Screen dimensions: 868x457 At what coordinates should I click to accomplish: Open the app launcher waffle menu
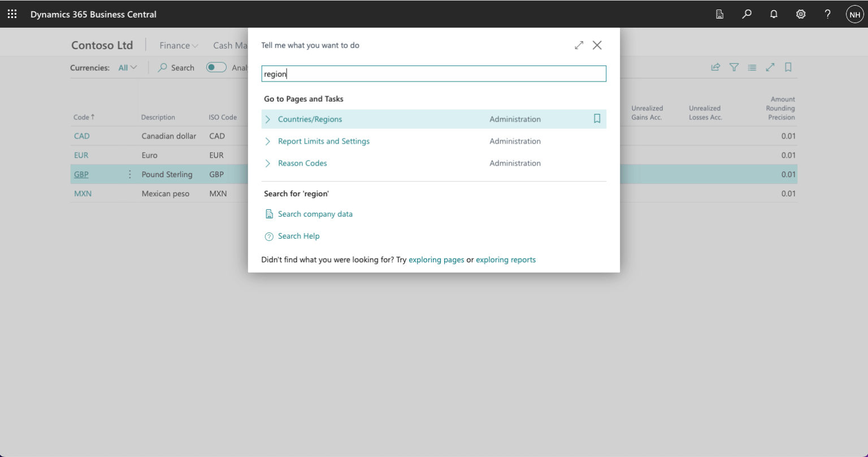12,14
